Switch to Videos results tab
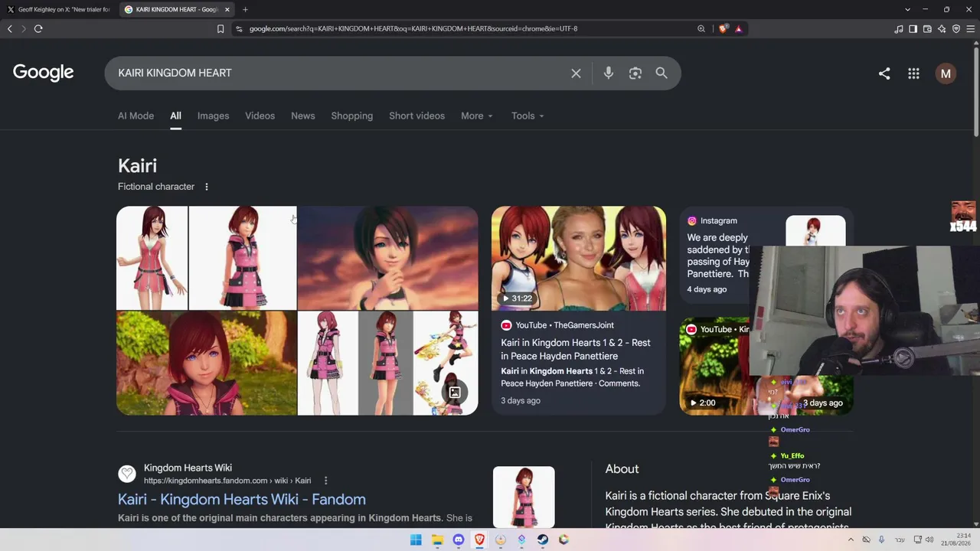This screenshot has height=551, width=980. (x=260, y=116)
